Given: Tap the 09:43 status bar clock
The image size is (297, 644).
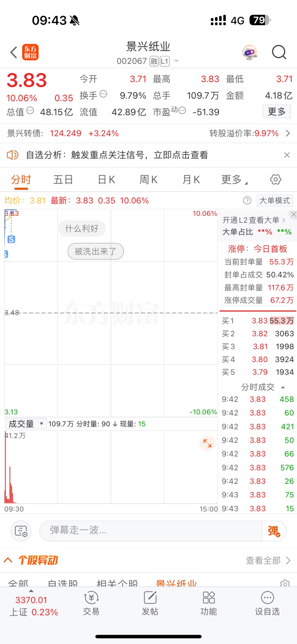Looking at the screenshot, I should tap(49, 20).
